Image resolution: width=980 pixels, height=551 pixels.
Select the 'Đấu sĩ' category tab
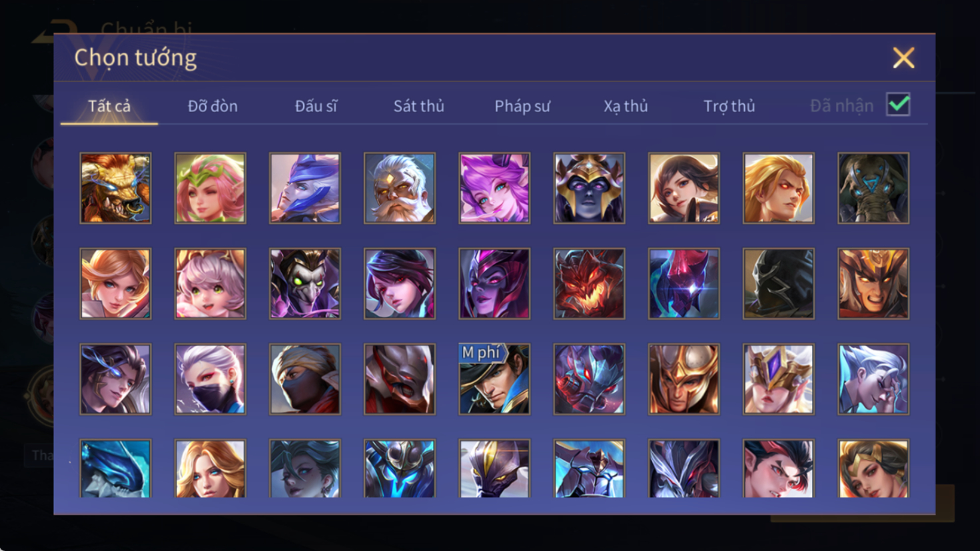(x=316, y=106)
